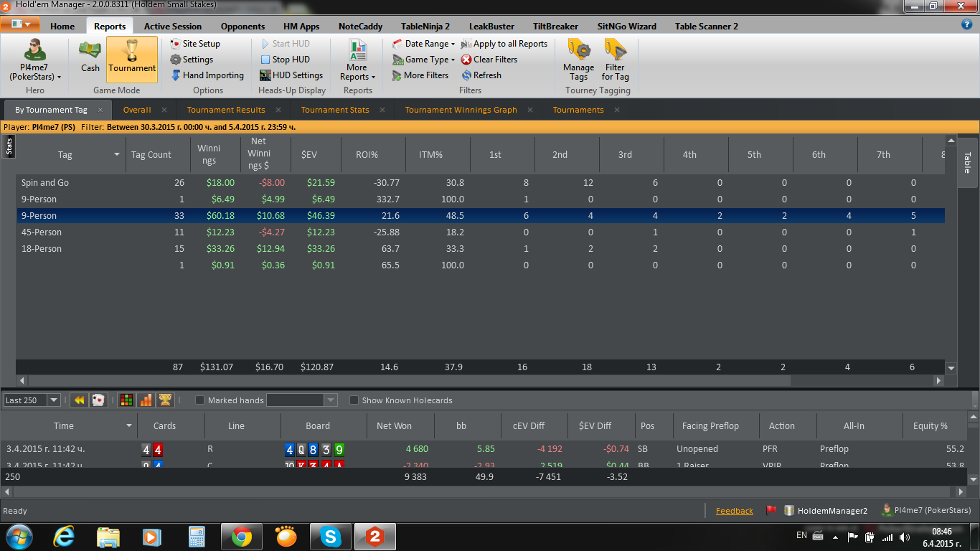980x551 pixels.
Task: Open the Active Session tab
Action: click(x=173, y=27)
